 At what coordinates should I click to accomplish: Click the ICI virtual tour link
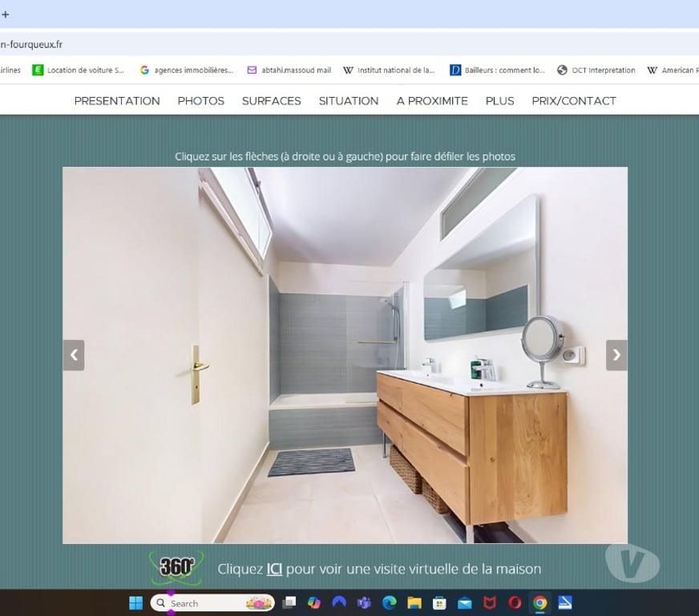(274, 569)
